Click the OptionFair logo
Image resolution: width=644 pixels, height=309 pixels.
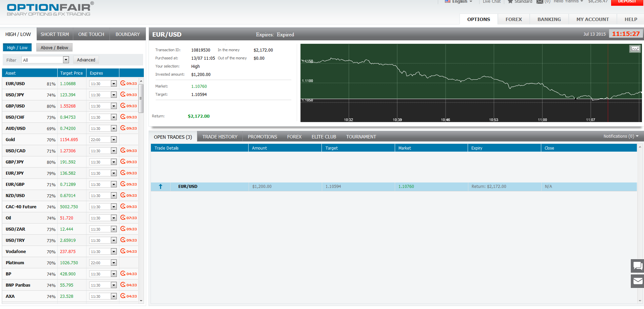(x=50, y=9)
